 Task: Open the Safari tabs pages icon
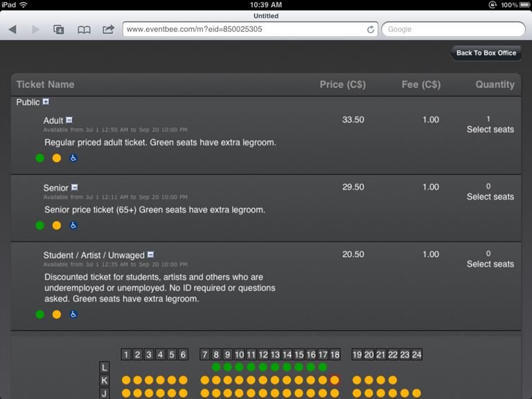[x=59, y=30]
